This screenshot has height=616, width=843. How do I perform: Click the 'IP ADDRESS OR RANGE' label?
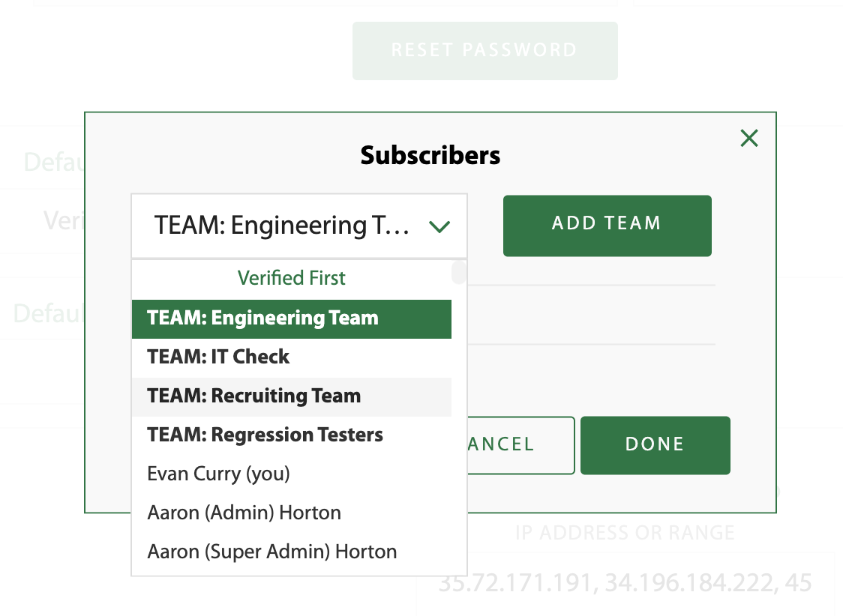[625, 534]
